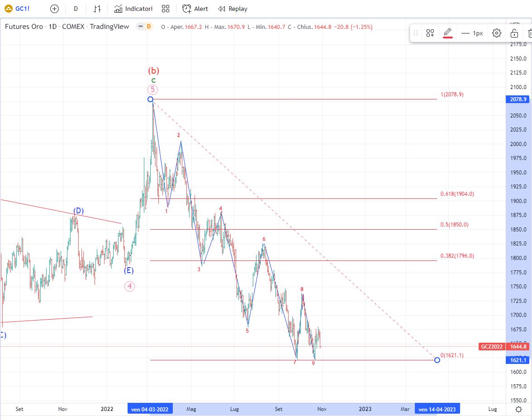Select the Fibonacci anchor point at the peak
This screenshot has width=532, height=420.
click(150, 99)
